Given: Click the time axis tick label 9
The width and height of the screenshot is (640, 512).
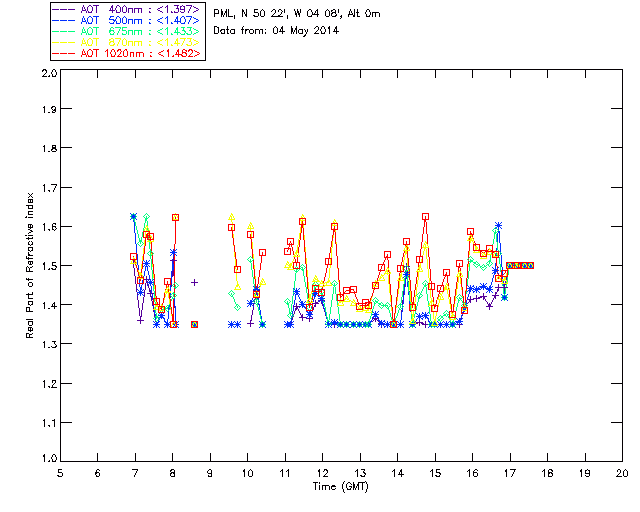Looking at the screenshot, I should [x=210, y=473].
